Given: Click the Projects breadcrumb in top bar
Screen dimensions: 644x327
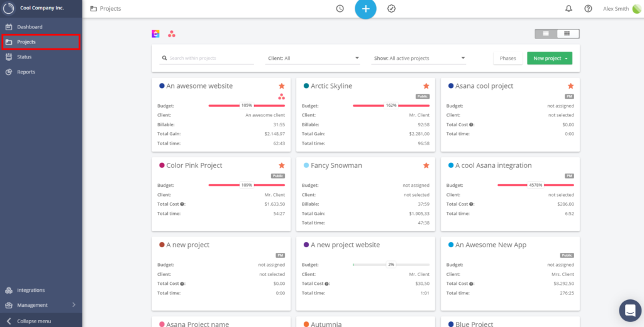Looking at the screenshot, I should point(111,9).
